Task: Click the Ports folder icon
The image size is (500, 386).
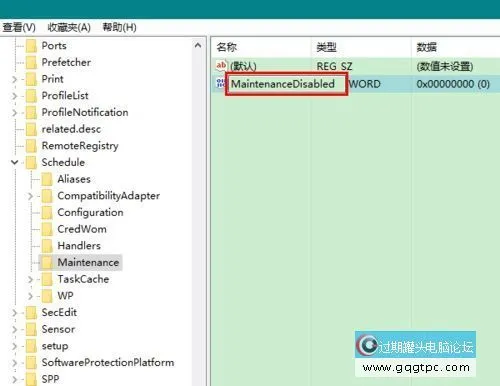Action: (31, 46)
